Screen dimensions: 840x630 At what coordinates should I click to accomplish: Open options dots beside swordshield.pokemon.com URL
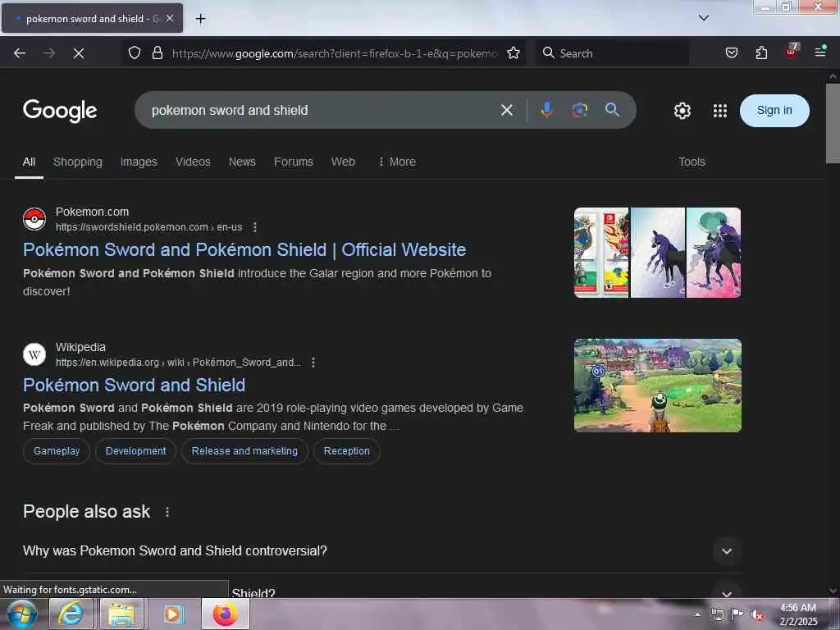(x=255, y=227)
